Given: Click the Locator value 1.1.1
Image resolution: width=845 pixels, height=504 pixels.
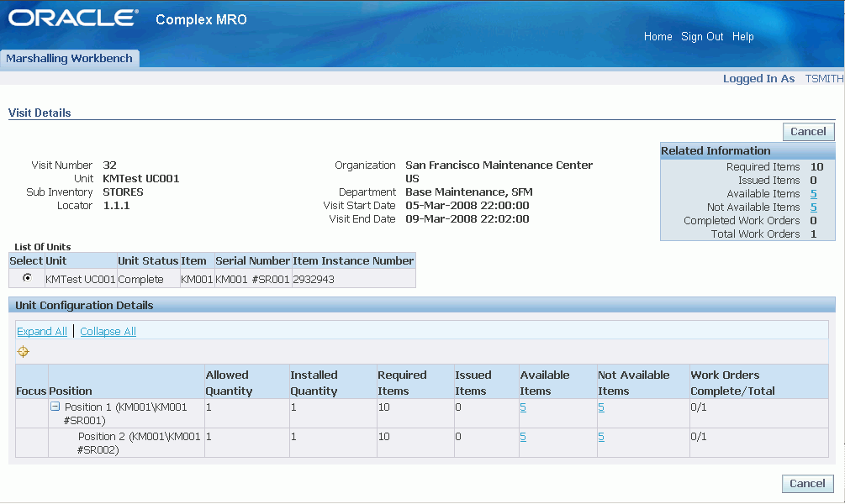Looking at the screenshot, I should click(116, 205).
